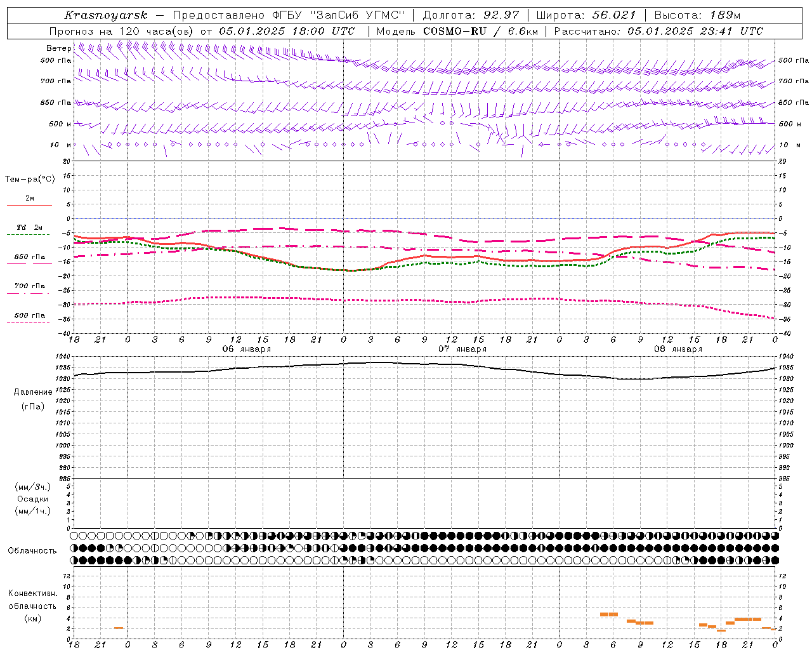Click the "06 января" date label
812x650 pixels.
pos(246,349)
